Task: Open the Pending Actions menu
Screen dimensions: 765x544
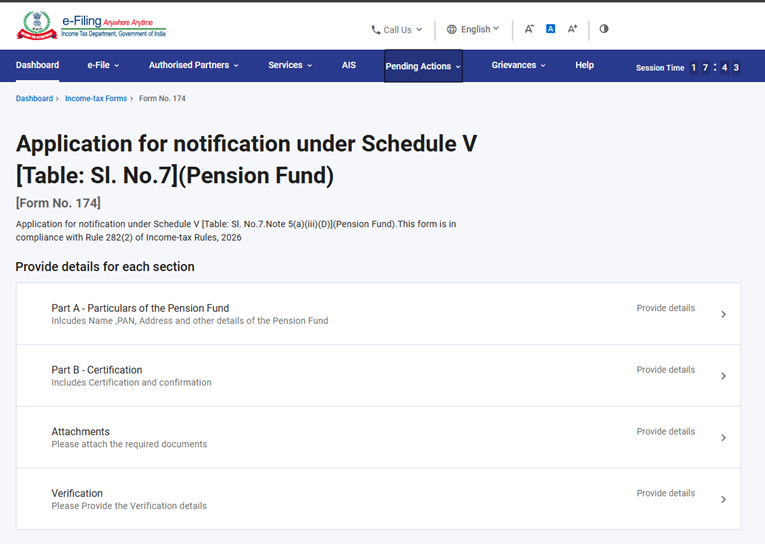Action: tap(423, 67)
